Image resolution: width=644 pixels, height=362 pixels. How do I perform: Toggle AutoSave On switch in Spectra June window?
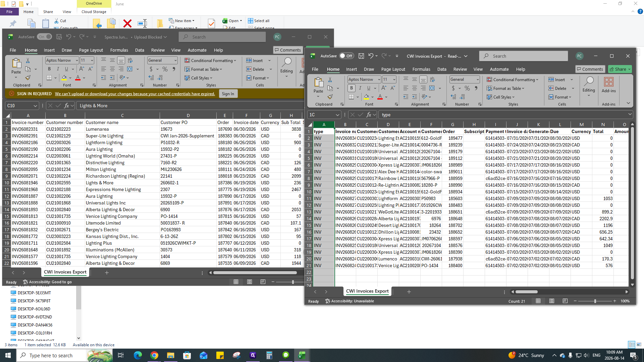pos(45,37)
